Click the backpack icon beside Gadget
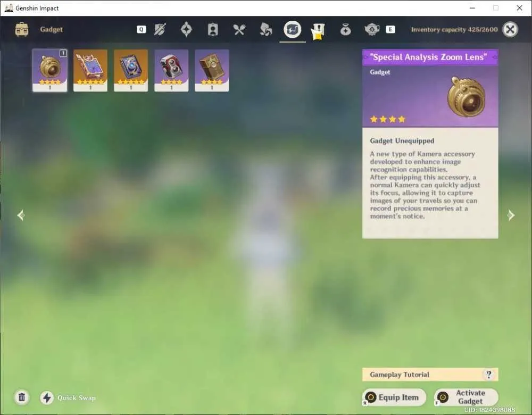The image size is (532, 415). pyautogui.click(x=22, y=29)
